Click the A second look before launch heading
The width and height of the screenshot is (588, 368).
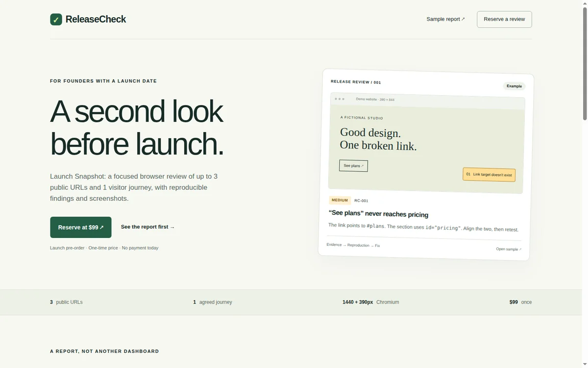pyautogui.click(x=137, y=128)
